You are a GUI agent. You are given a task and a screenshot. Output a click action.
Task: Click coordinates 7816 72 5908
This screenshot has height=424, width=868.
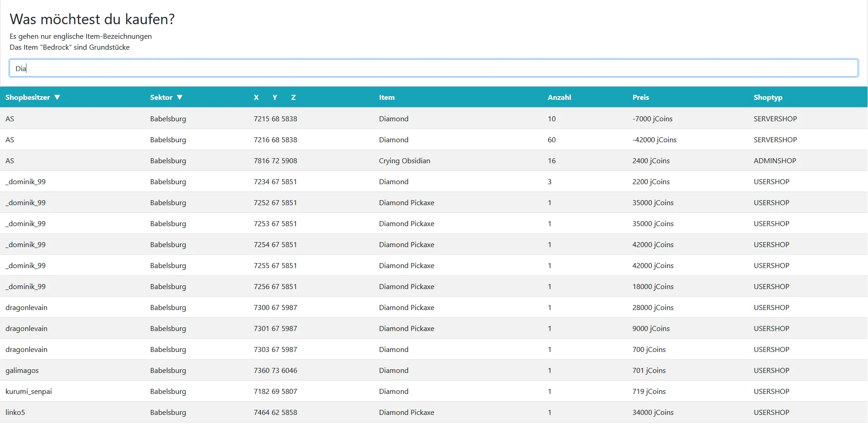(x=275, y=160)
